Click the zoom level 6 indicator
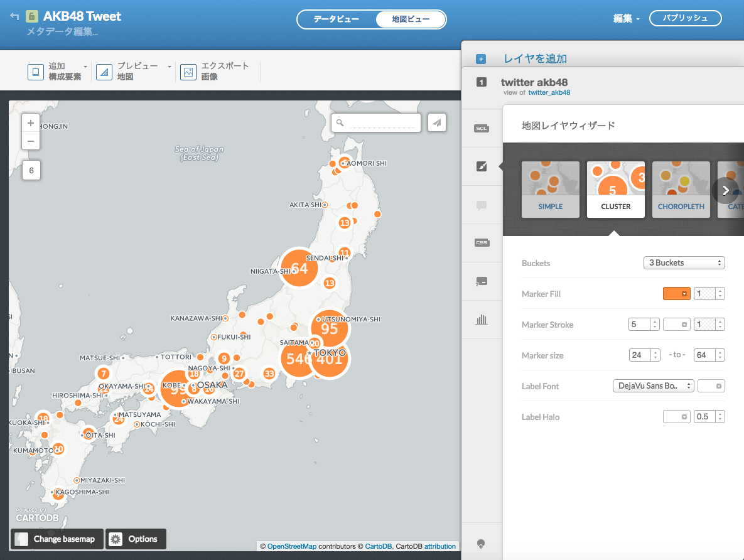 pyautogui.click(x=31, y=170)
